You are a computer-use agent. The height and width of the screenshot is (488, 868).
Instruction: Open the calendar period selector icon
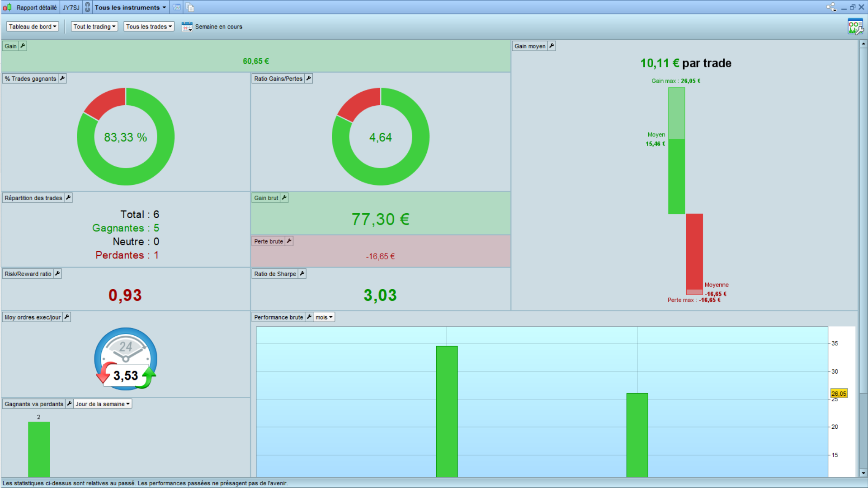tap(187, 27)
